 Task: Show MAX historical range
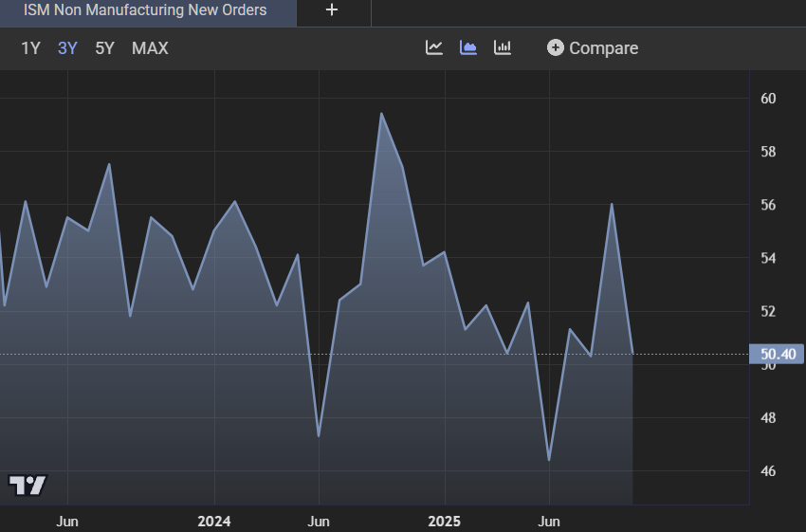pos(150,48)
